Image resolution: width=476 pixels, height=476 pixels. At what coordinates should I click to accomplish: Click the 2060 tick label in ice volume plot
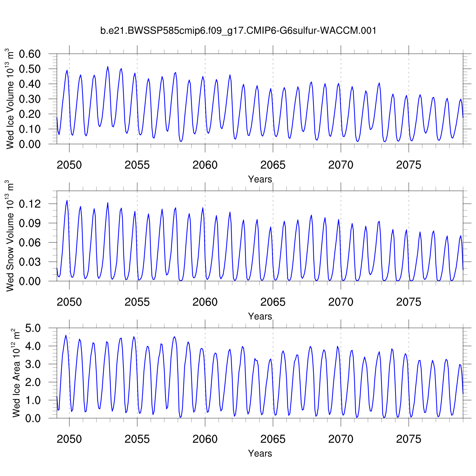click(205, 165)
